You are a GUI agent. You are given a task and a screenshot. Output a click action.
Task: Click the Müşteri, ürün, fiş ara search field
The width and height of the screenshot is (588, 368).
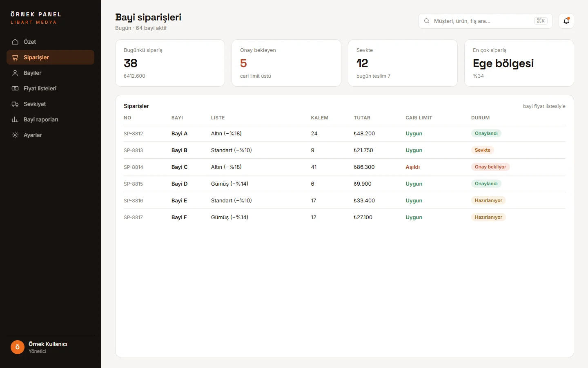click(x=485, y=21)
